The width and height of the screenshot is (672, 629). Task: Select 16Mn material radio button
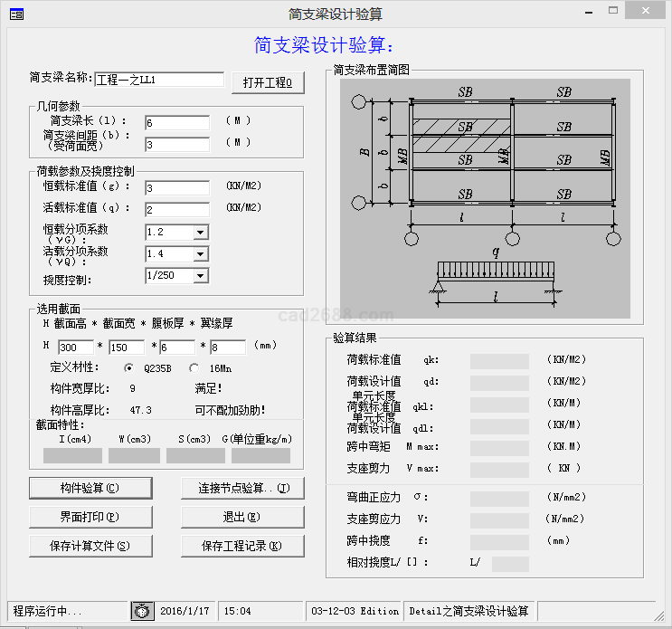pyautogui.click(x=194, y=368)
